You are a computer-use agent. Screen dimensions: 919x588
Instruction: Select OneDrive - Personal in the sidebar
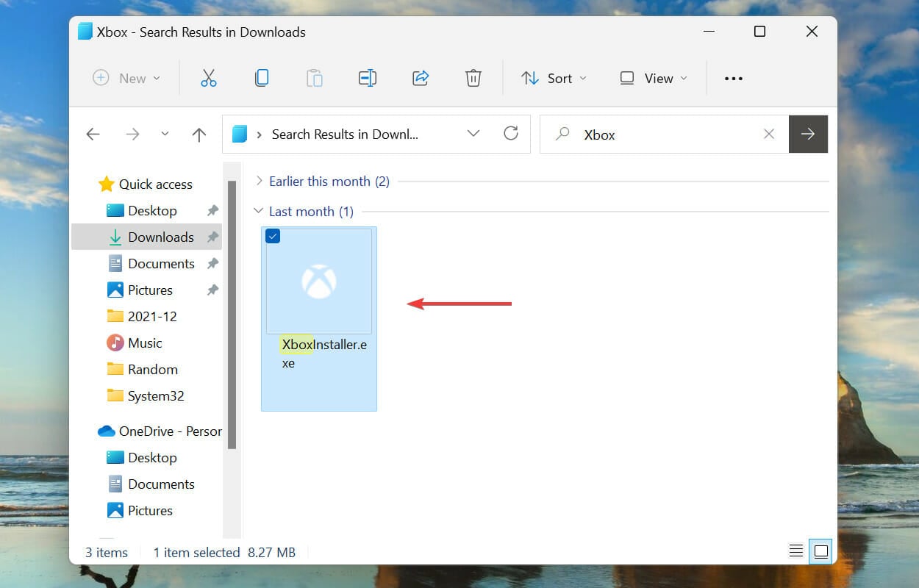160,431
